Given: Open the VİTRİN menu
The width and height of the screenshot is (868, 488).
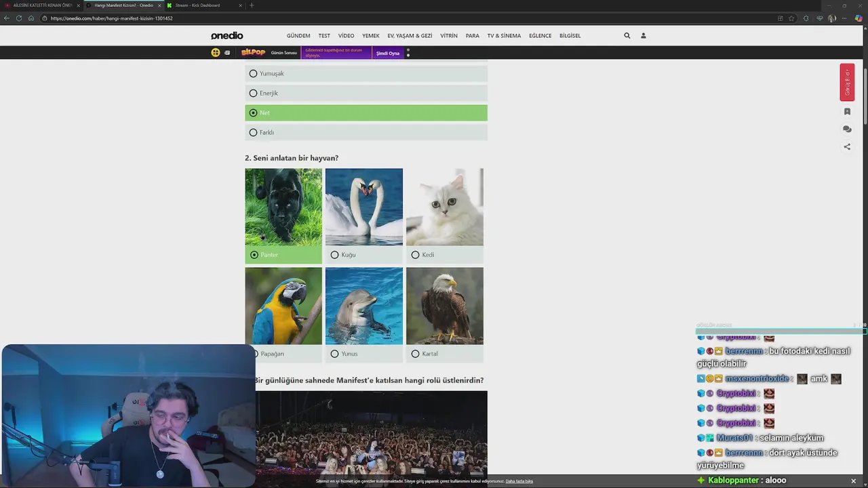Looking at the screenshot, I should point(449,36).
